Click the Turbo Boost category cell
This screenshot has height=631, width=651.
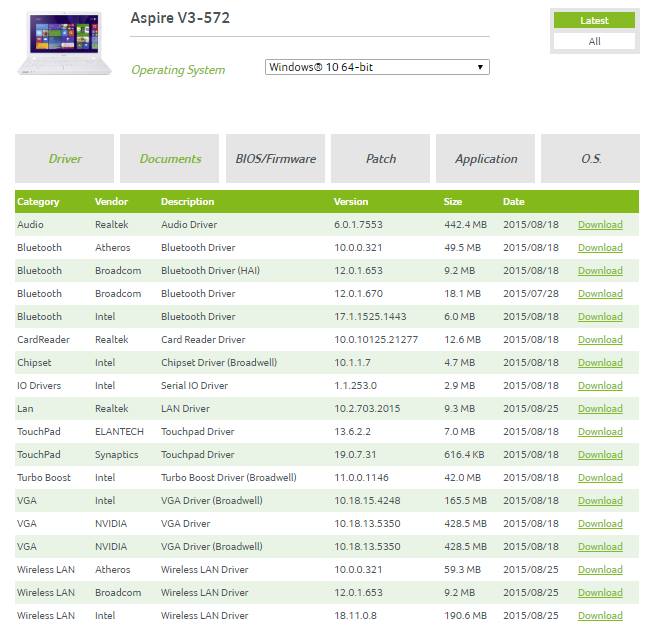tap(44, 477)
